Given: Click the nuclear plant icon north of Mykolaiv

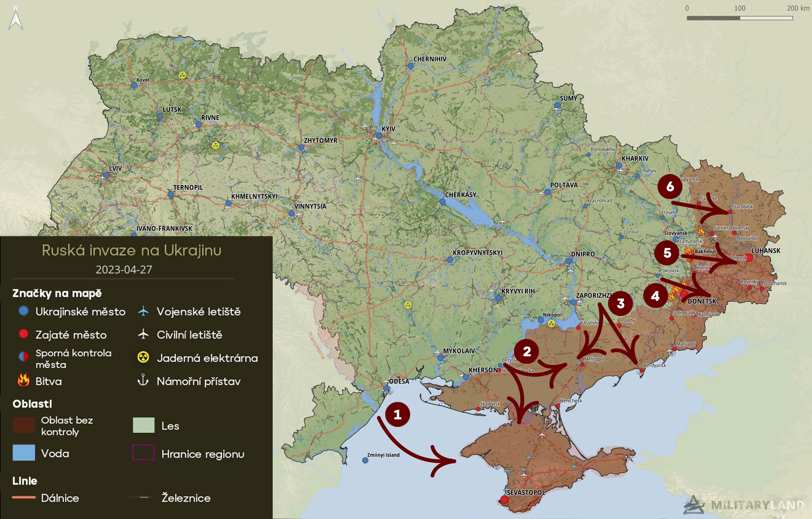Looking at the screenshot, I should (408, 305).
